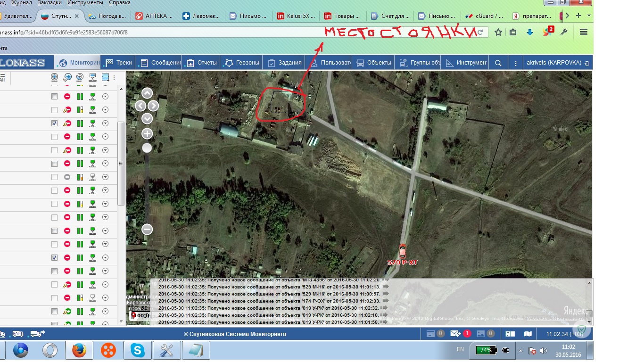
Task: Pan the map right with the arrow button
Action: 154,106
